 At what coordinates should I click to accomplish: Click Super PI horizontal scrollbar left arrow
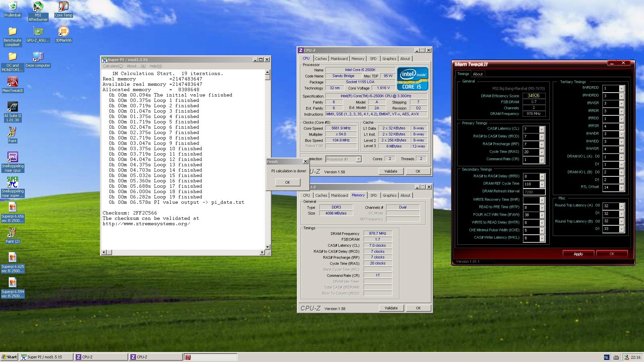click(x=104, y=252)
